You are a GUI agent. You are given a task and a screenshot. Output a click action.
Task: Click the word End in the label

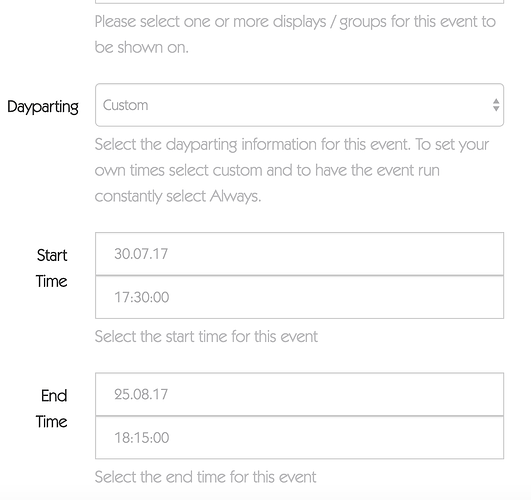[54, 396]
